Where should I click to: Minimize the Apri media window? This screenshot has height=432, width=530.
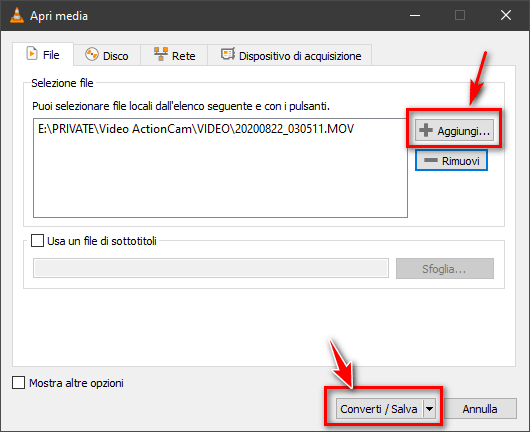pos(415,15)
